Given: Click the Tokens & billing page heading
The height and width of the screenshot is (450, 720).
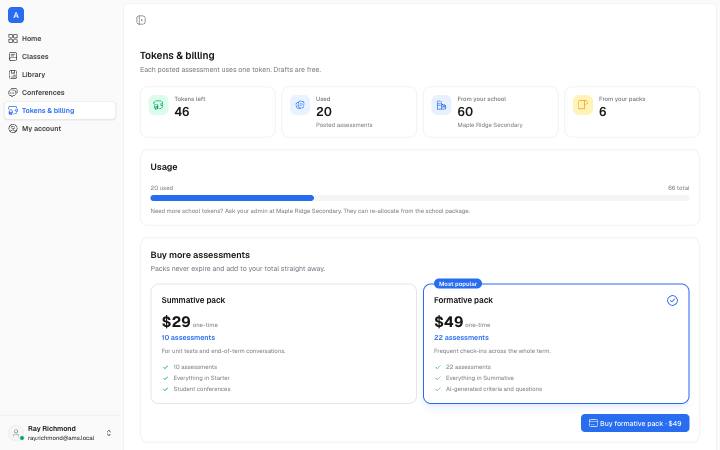Looking at the screenshot, I should [177, 56].
